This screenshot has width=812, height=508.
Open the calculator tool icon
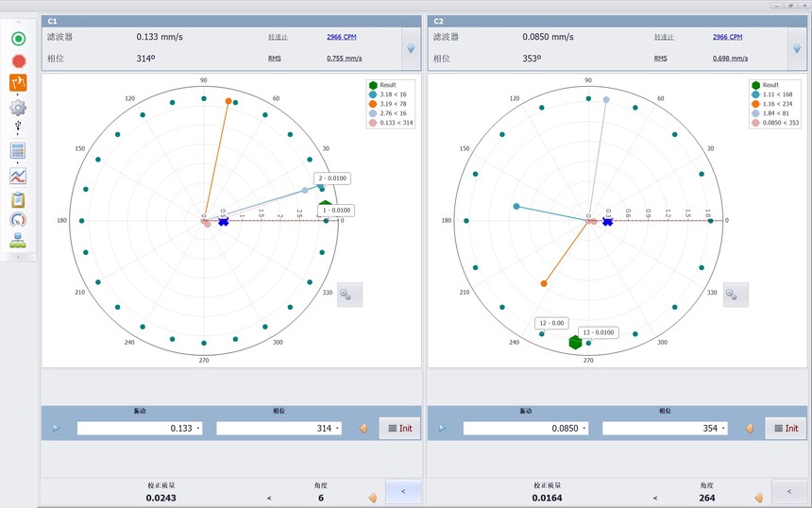click(x=18, y=151)
